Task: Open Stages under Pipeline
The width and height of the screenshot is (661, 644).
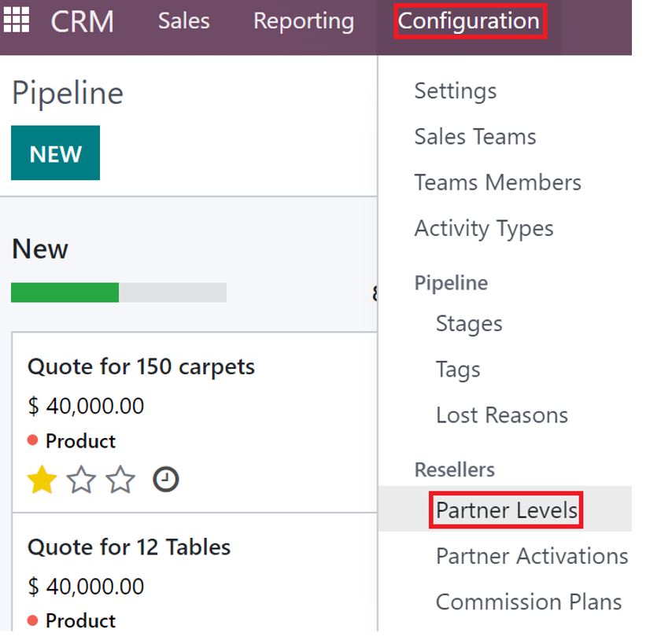Action: point(469,324)
